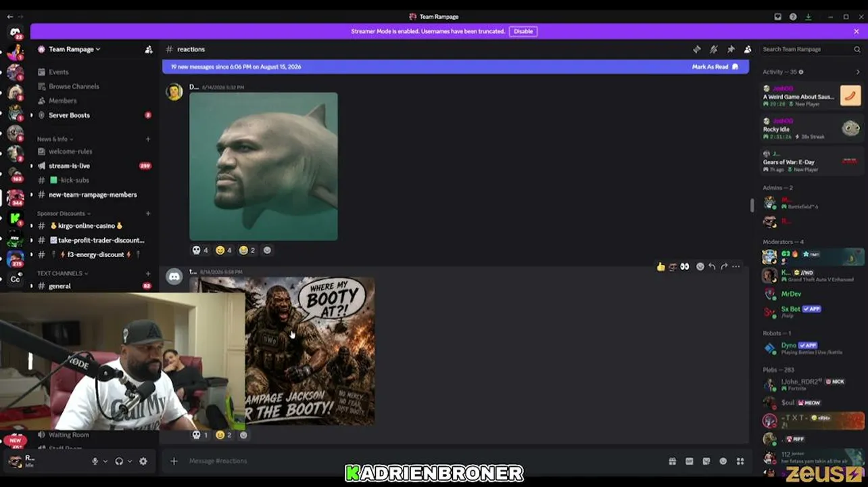Go forward with the title bar right arrow

22,16
